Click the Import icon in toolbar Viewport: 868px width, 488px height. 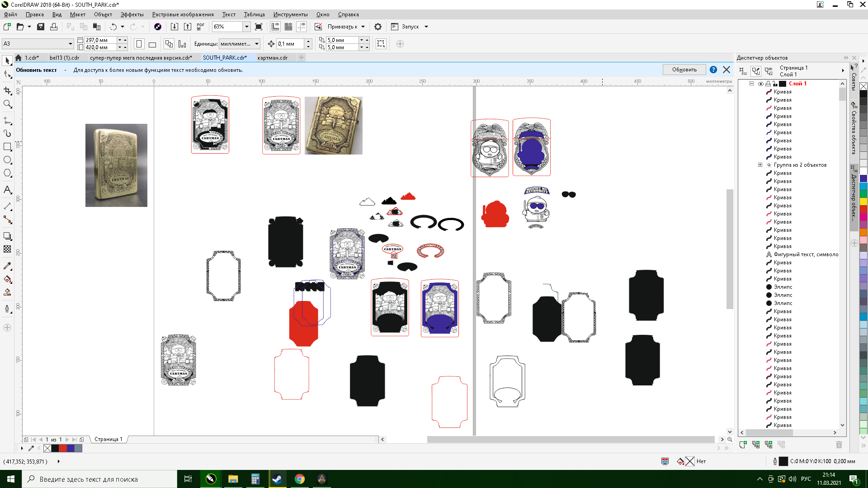[174, 27]
